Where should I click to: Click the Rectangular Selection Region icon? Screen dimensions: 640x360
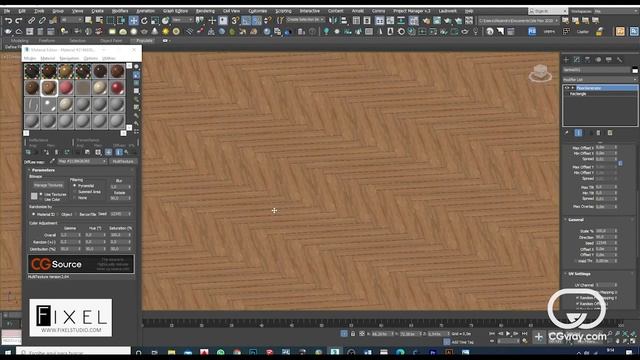(x=110, y=20)
